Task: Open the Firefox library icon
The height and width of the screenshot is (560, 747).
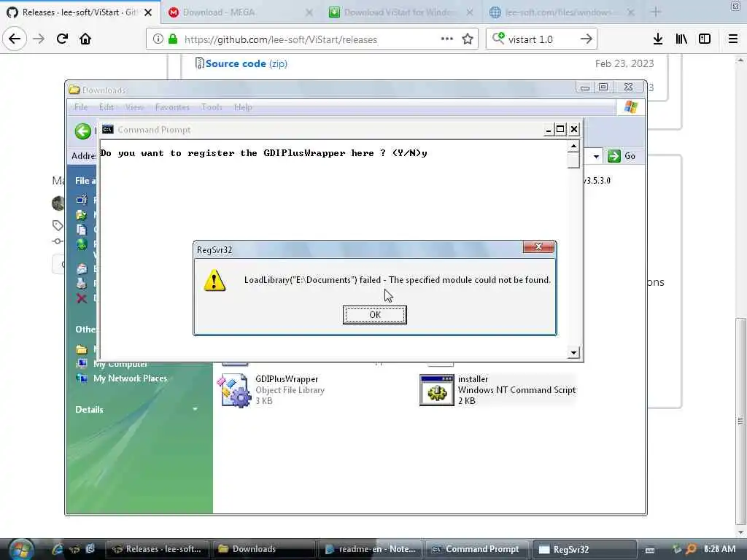Action: pos(681,39)
